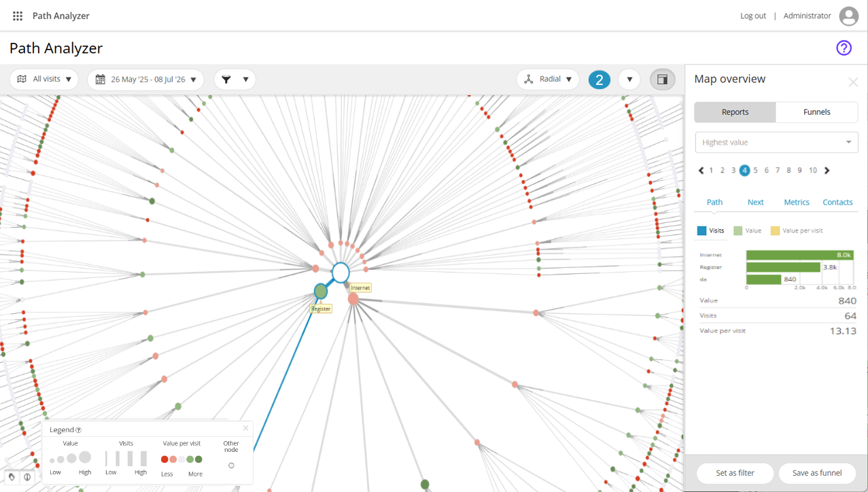
Task: Expand the filter dropdown arrow
Action: pyautogui.click(x=245, y=80)
